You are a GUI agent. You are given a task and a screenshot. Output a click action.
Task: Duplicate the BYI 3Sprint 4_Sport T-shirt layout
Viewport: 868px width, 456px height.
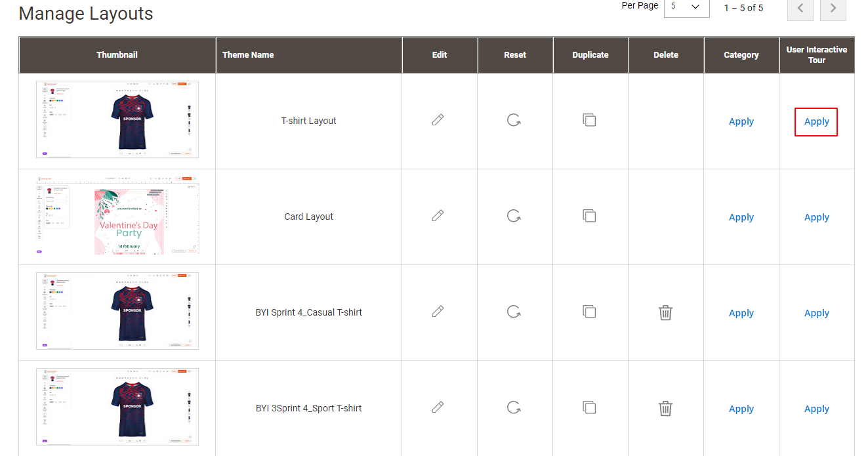point(589,407)
